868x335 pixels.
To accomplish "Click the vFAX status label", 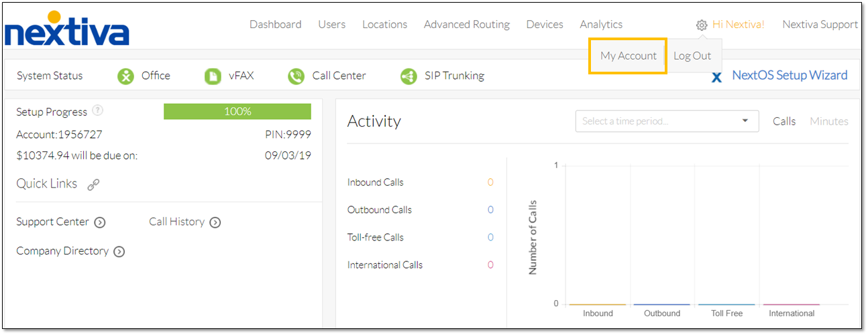I will 241,76.
